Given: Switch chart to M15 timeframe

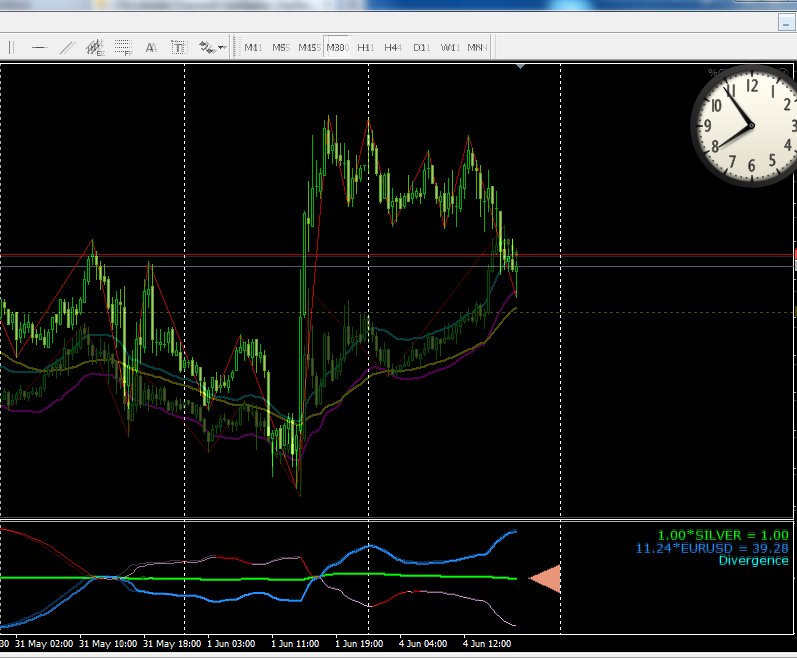Looking at the screenshot, I should click(308, 47).
